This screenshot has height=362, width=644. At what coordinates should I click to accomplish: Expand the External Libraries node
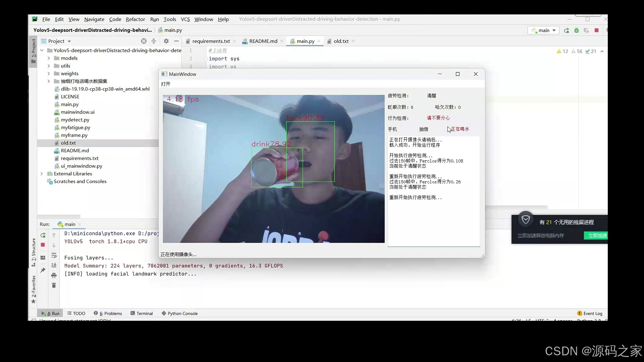tap(42, 174)
